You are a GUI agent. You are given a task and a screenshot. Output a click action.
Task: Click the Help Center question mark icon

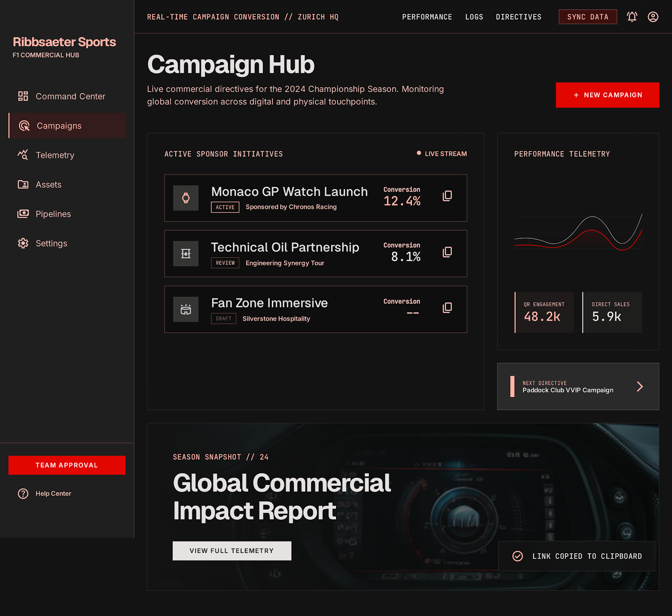(23, 493)
